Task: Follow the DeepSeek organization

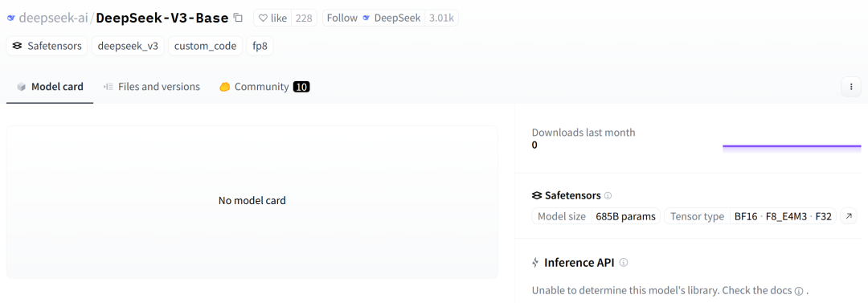Action: (342, 18)
